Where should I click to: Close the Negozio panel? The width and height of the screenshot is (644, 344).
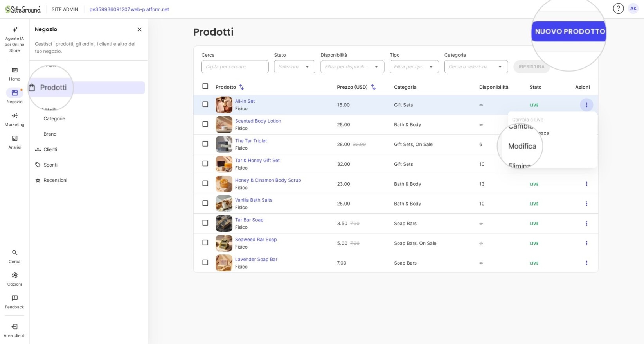[139, 29]
